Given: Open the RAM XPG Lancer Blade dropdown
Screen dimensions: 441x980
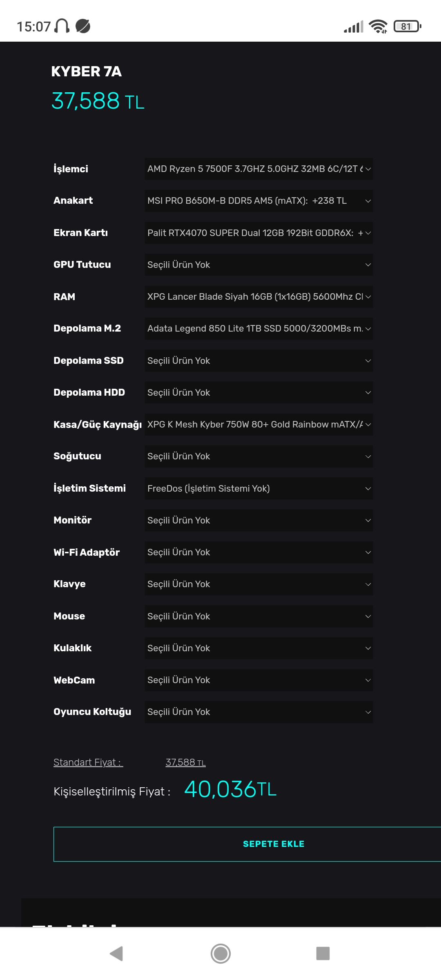Looking at the screenshot, I should tap(259, 297).
